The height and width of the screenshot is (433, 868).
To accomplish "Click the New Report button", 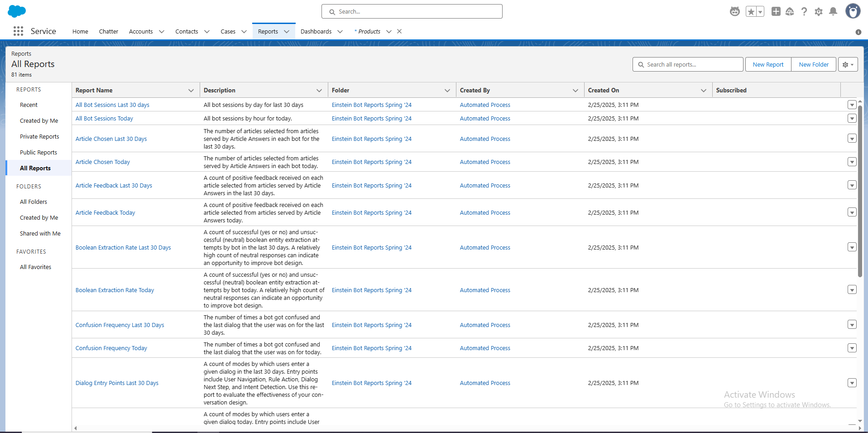I will [768, 64].
